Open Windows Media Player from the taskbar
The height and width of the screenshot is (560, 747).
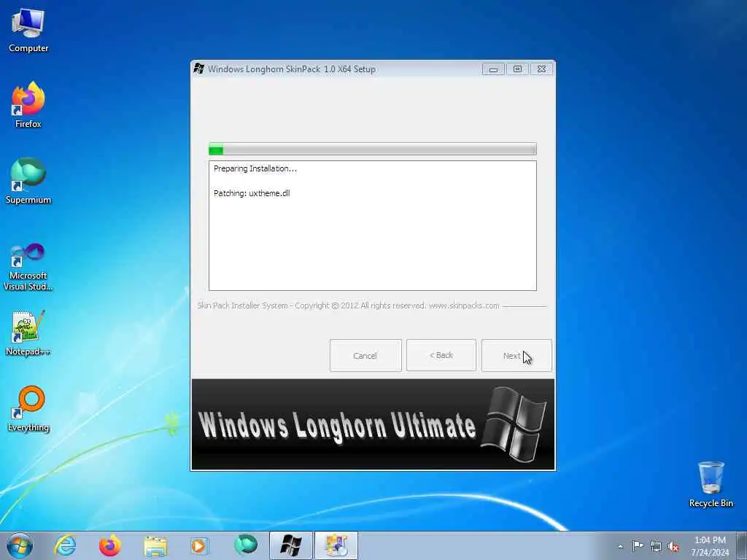click(199, 545)
